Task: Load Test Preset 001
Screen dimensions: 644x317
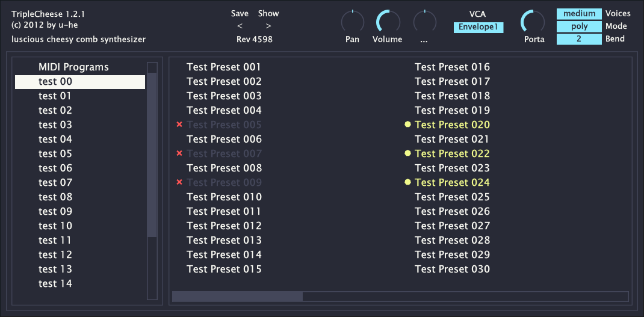Action: click(x=224, y=67)
